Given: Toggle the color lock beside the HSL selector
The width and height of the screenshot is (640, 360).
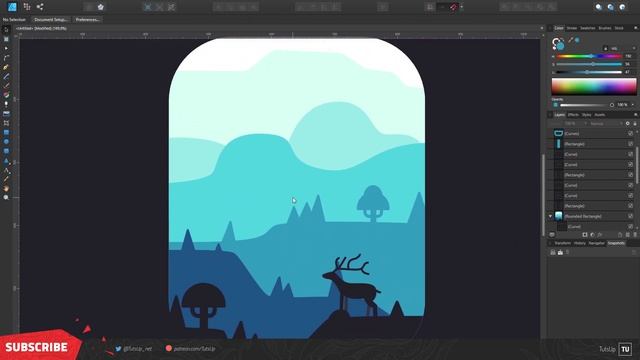Looking at the screenshot, I should 605,48.
